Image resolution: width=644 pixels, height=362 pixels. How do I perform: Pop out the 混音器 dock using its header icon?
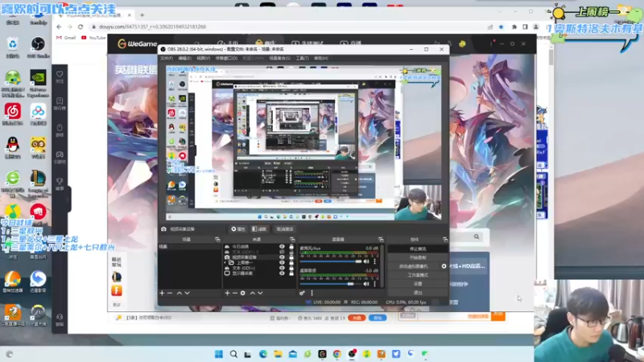[381, 239]
